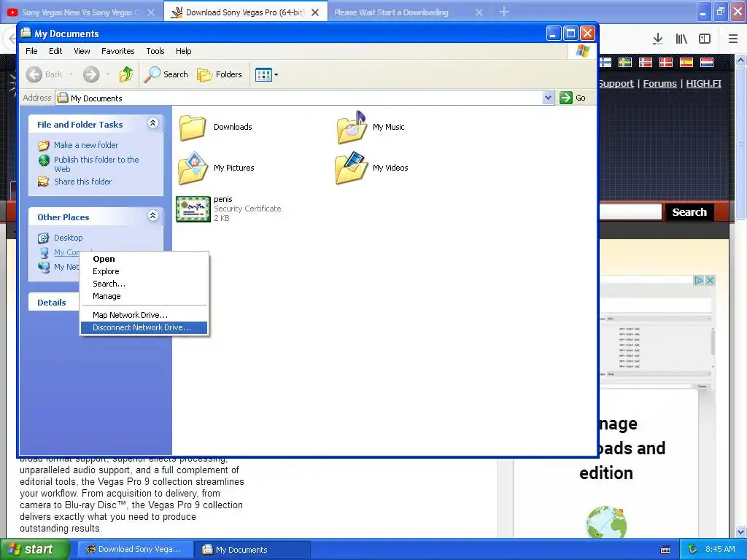This screenshot has height=560, width=747.
Task: Close the ad with X icon
Action: pos(710,281)
